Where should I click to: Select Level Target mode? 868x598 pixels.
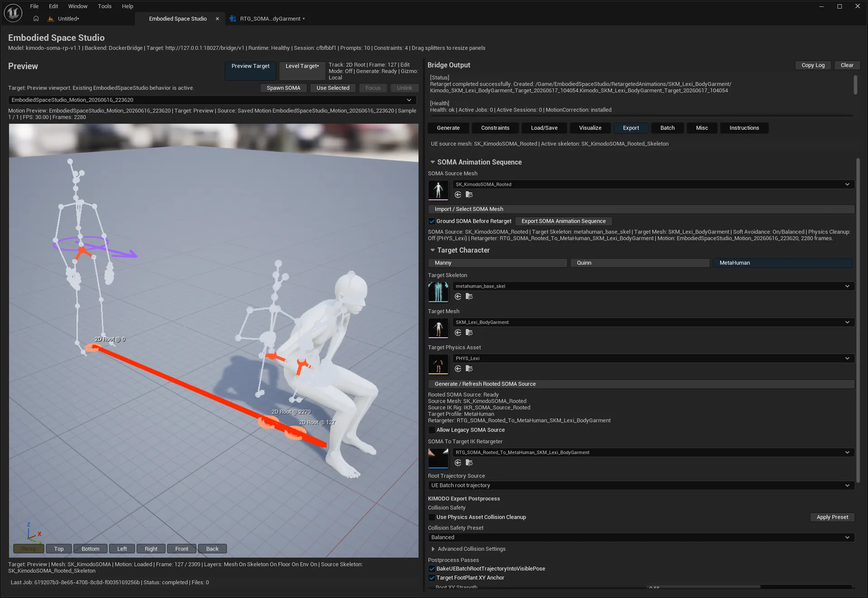tap(302, 71)
